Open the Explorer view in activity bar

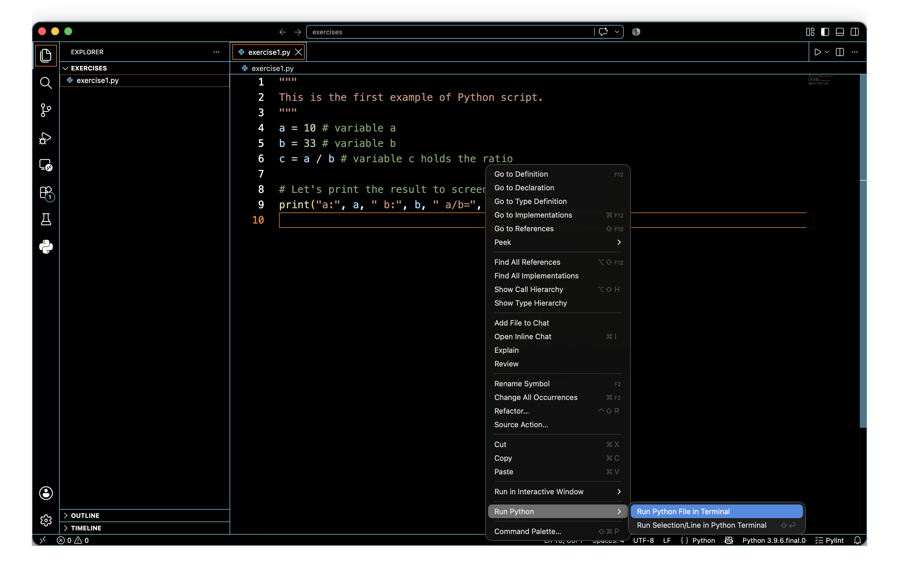tap(46, 55)
